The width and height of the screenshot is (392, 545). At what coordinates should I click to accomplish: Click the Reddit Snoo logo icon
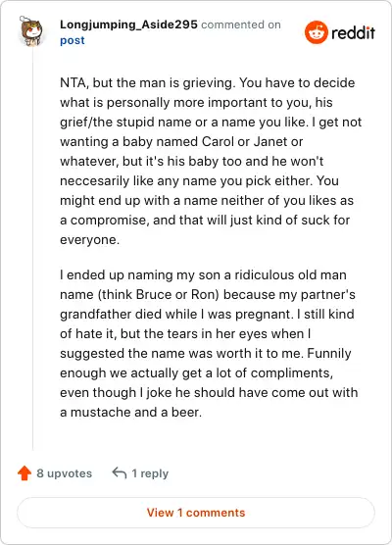click(x=317, y=32)
